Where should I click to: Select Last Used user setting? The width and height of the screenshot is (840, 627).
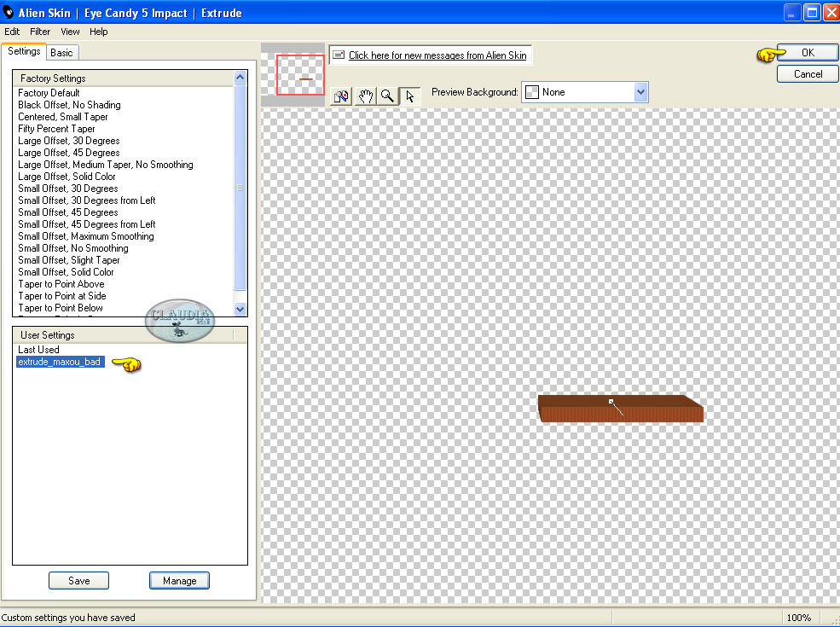tap(38, 350)
